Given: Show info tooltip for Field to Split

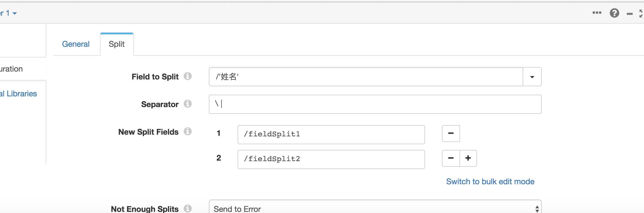Looking at the screenshot, I should pyautogui.click(x=188, y=76).
